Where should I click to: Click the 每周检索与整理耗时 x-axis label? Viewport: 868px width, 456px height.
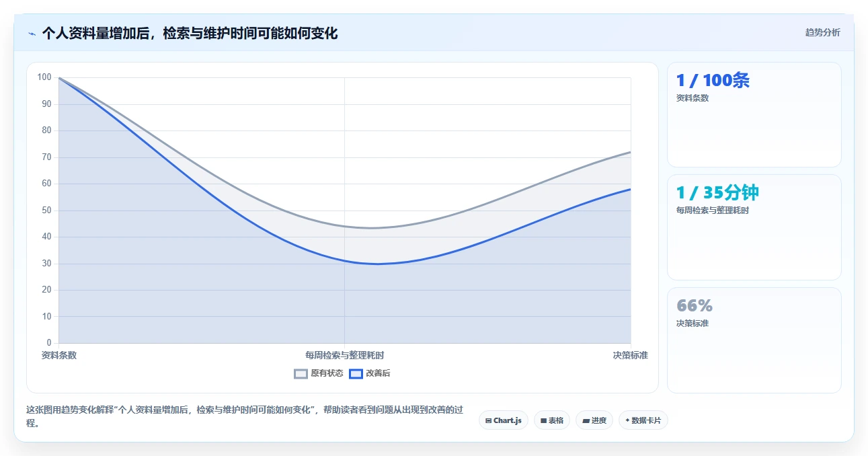tap(345, 355)
